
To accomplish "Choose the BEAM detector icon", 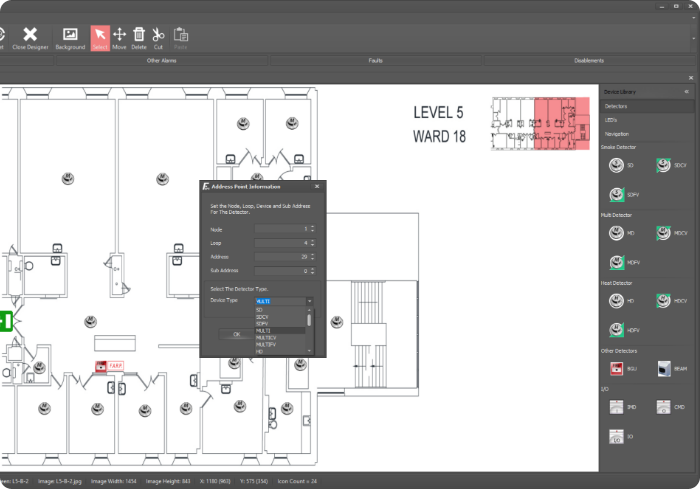I will [664, 368].
